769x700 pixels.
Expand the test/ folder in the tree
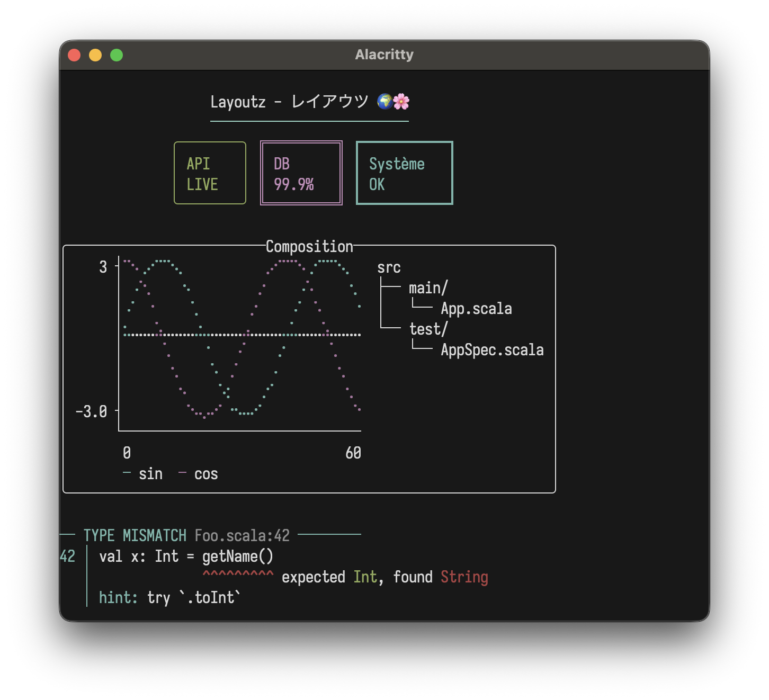click(428, 329)
